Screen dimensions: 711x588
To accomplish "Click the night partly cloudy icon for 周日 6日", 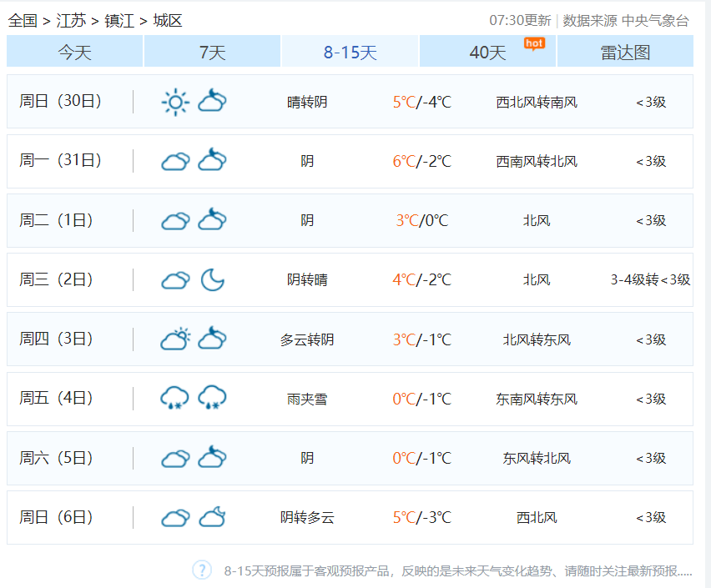I will click(212, 517).
